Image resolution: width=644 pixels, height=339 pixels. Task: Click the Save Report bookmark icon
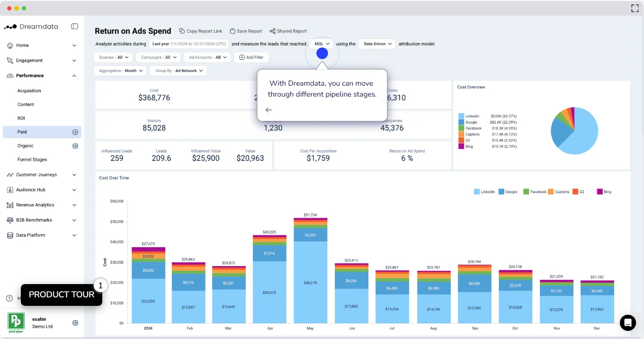pos(233,31)
